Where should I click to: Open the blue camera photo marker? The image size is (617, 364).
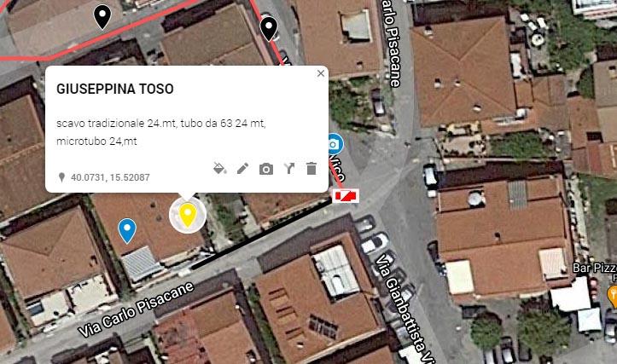tap(335, 144)
